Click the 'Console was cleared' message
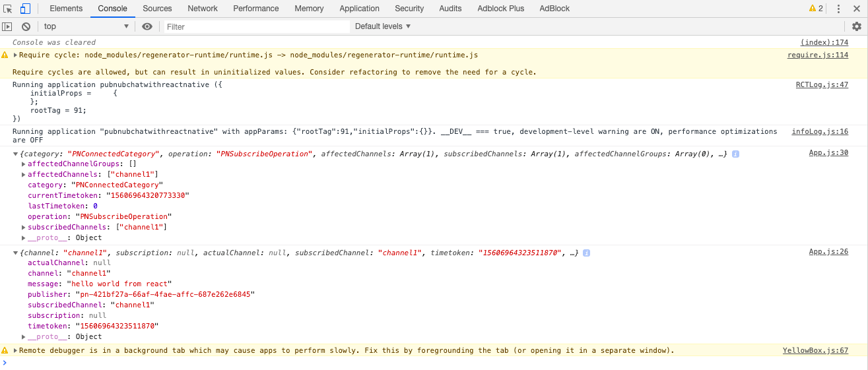Viewport: 868px width, 370px height. pos(54,42)
